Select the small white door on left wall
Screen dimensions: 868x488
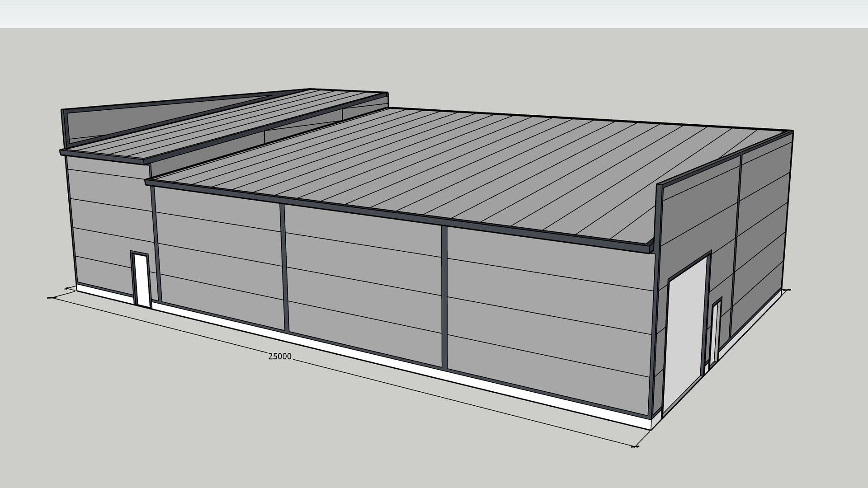pyautogui.click(x=141, y=280)
